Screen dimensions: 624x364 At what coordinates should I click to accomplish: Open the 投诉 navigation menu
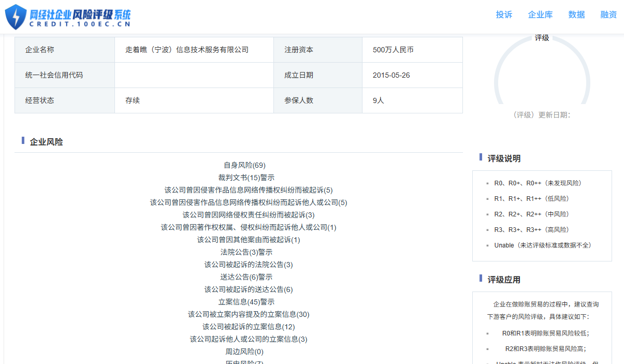[504, 14]
